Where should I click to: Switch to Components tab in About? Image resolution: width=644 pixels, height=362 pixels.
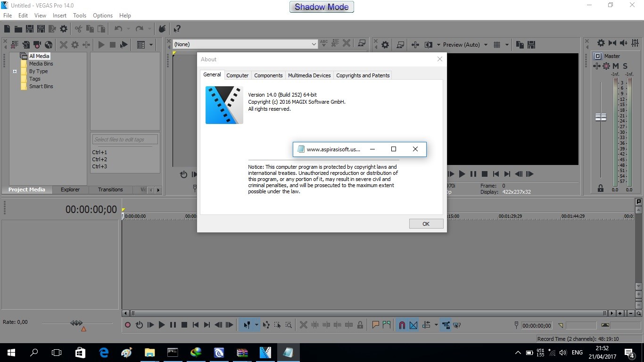tap(268, 75)
